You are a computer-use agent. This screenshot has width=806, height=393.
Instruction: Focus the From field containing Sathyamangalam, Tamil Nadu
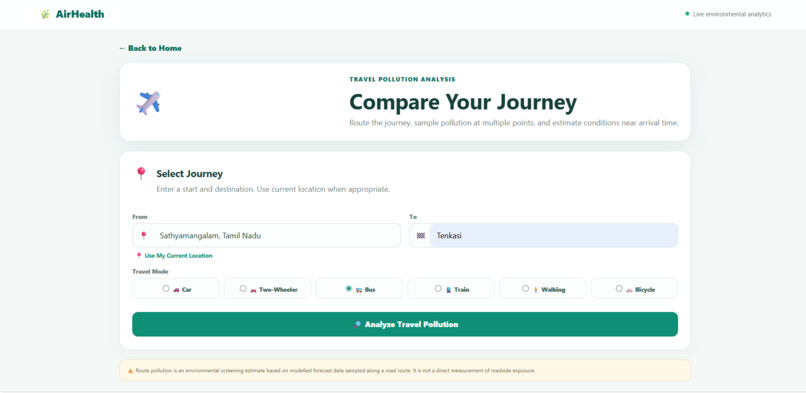pyautogui.click(x=266, y=235)
